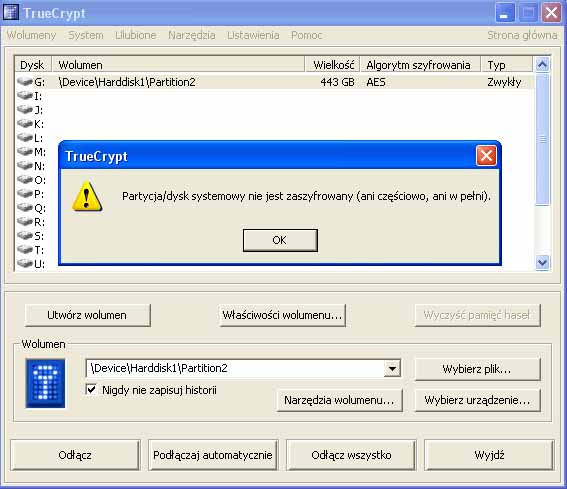Click scrollbar down arrow in drive list
The height and width of the screenshot is (489, 567).
(542, 262)
